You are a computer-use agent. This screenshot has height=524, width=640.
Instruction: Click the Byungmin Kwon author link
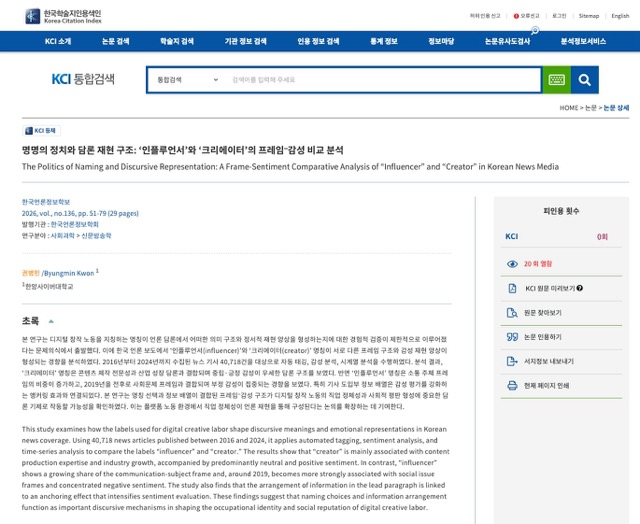tap(69, 273)
